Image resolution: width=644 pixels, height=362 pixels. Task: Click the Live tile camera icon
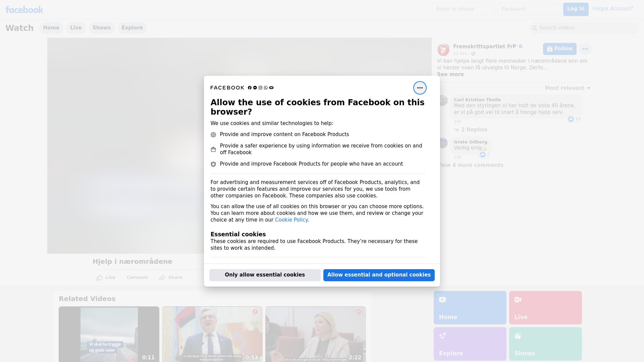(518, 300)
